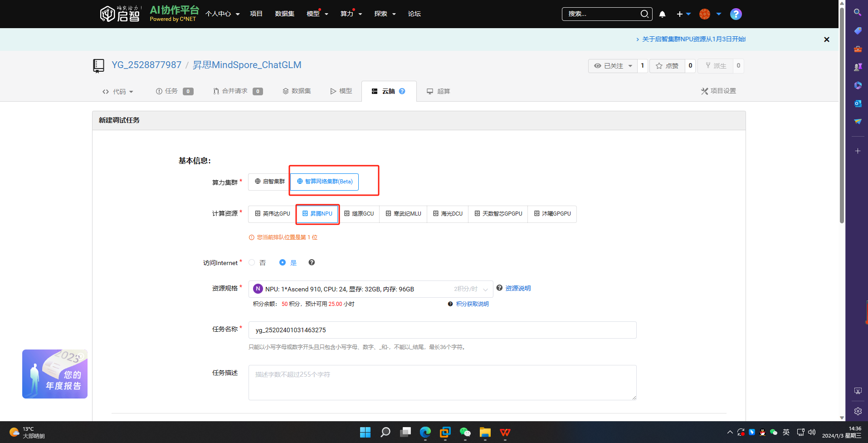
Task: Open the Edge sidebar shopping tag icon
Action: click(857, 30)
